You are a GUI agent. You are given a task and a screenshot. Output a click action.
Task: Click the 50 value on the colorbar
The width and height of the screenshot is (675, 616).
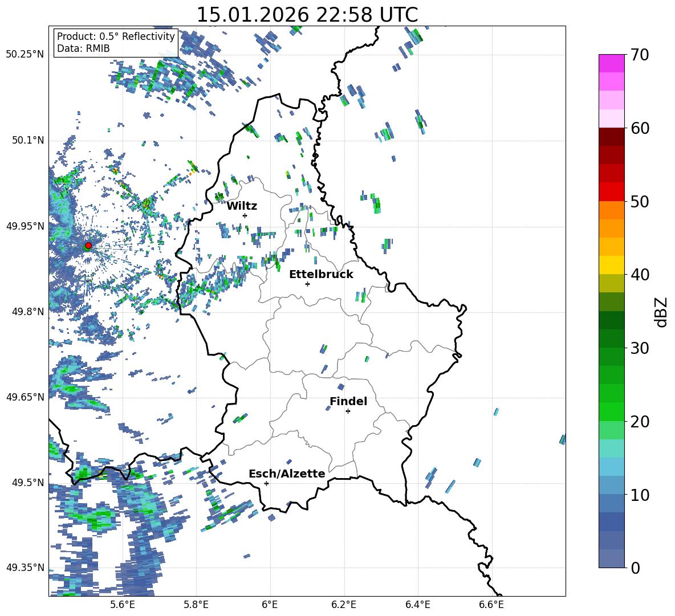(640, 202)
